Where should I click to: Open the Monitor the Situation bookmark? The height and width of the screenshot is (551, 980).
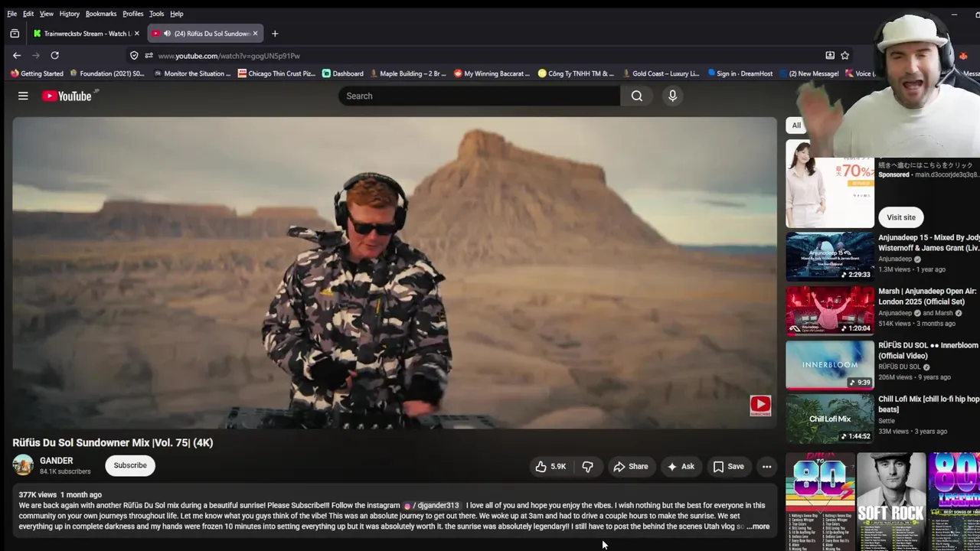pyautogui.click(x=192, y=73)
